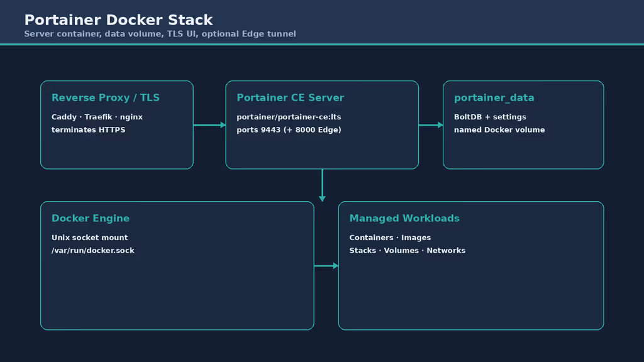Viewport: 644px width, 362px height.
Task: Select the Unix socket mount line
Action: pos(89,238)
